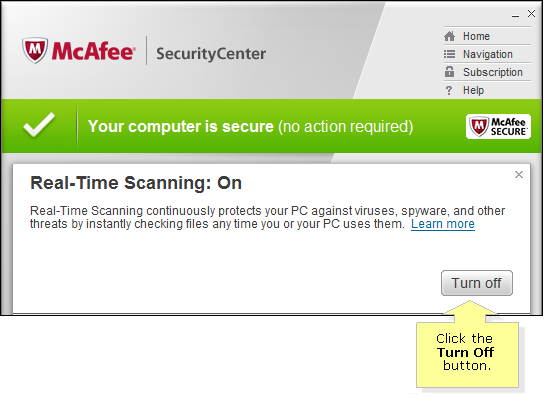The image size is (546, 399).
Task: Click the Home house icon
Action: [x=449, y=36]
